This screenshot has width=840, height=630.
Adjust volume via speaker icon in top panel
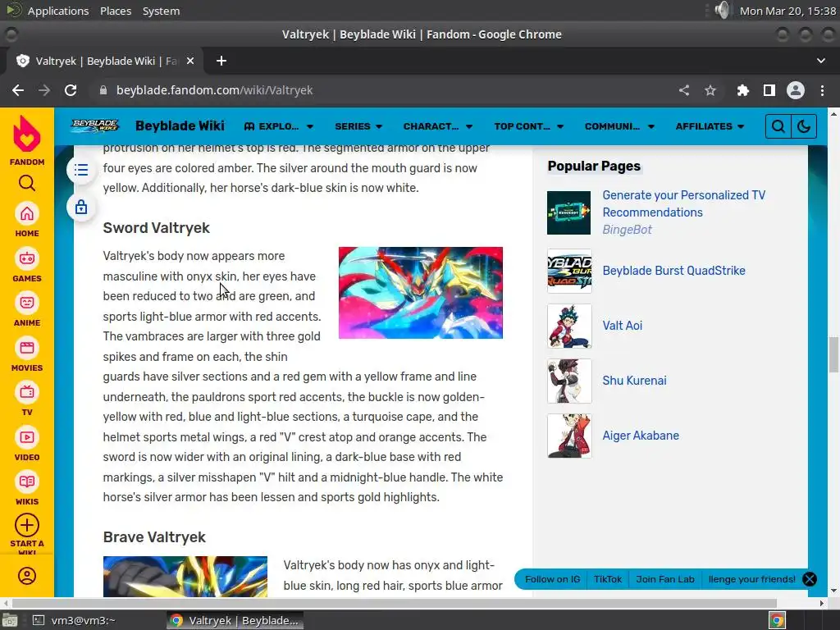point(722,10)
